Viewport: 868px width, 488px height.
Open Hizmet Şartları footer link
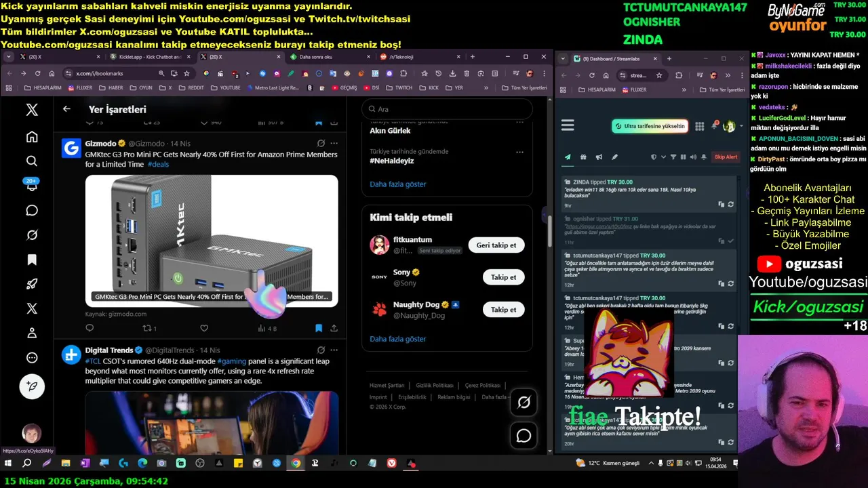click(x=387, y=385)
